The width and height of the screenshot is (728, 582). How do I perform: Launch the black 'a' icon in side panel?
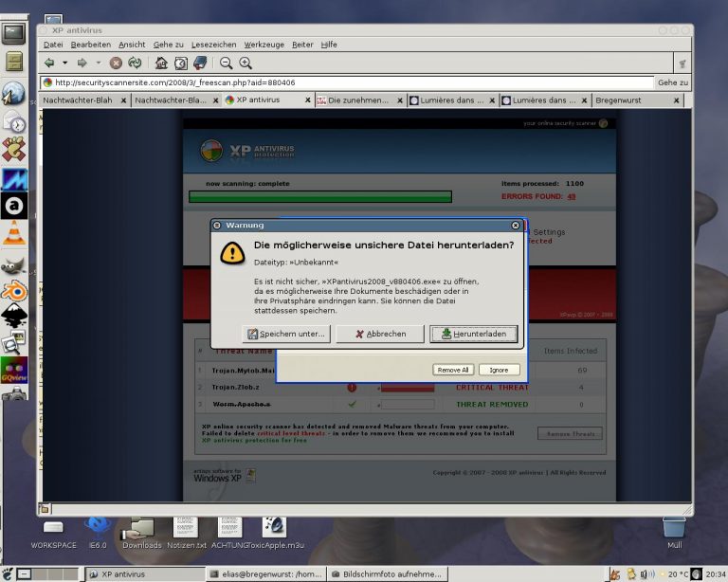[14, 206]
